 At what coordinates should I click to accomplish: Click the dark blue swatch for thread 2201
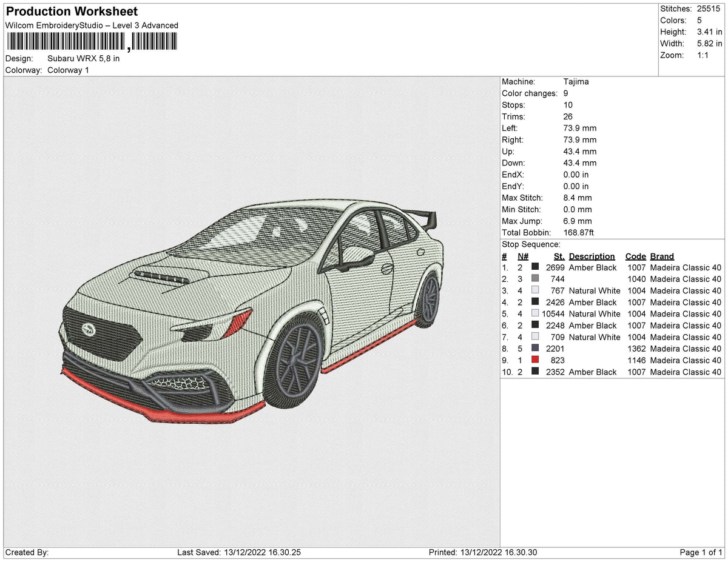(x=535, y=349)
